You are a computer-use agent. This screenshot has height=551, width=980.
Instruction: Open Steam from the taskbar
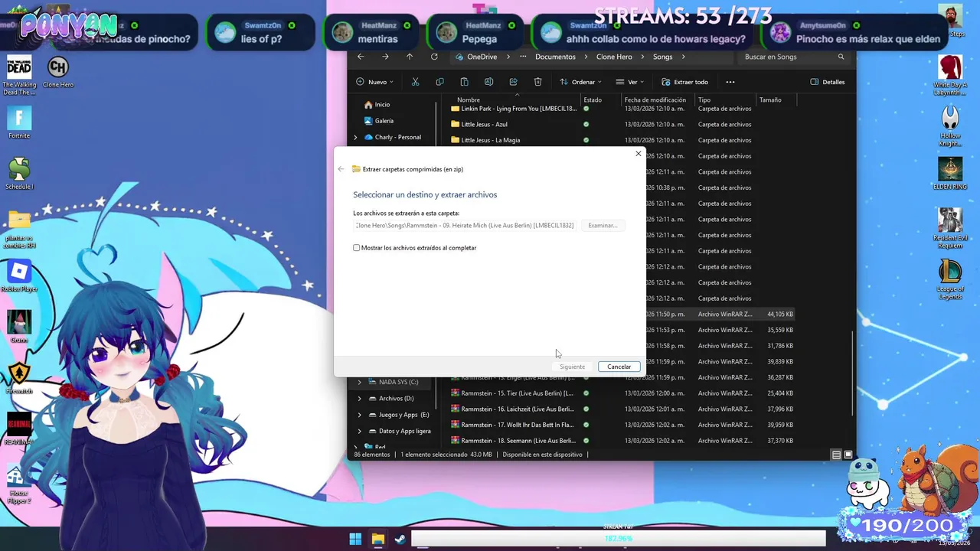click(x=400, y=539)
